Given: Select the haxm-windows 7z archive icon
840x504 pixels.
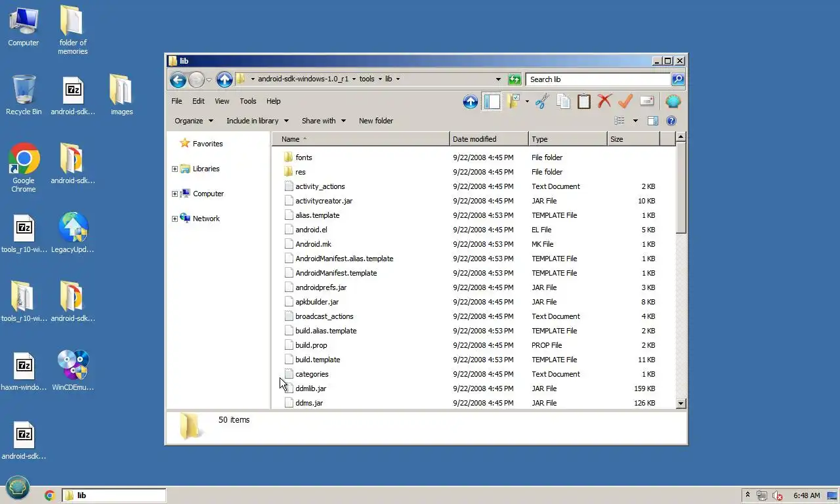Looking at the screenshot, I should point(24,371).
